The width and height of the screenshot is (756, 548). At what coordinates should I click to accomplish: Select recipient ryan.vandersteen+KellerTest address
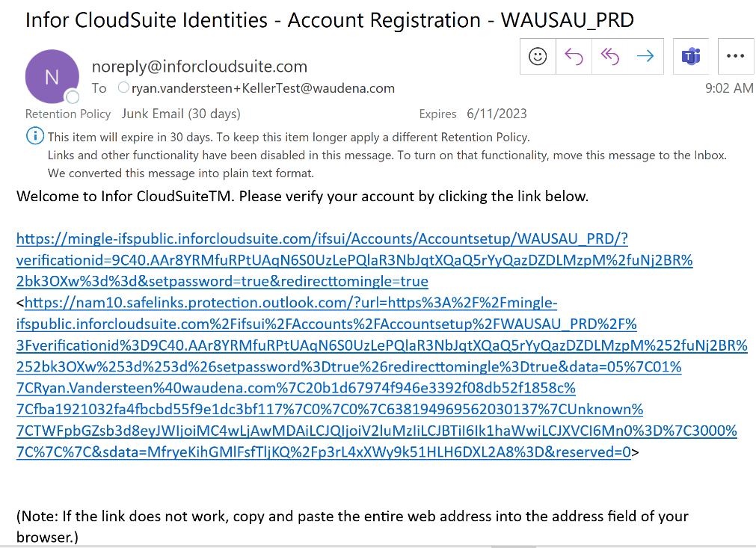(x=262, y=88)
